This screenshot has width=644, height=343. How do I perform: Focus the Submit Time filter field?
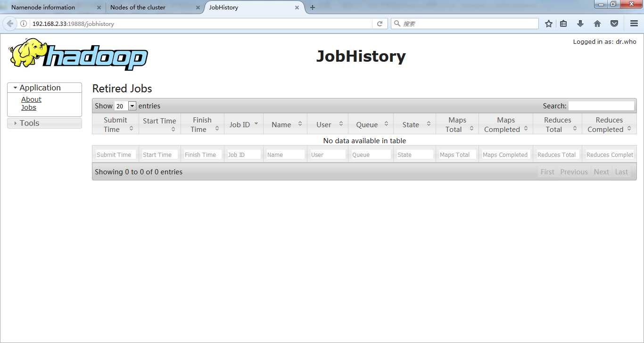pyautogui.click(x=116, y=155)
